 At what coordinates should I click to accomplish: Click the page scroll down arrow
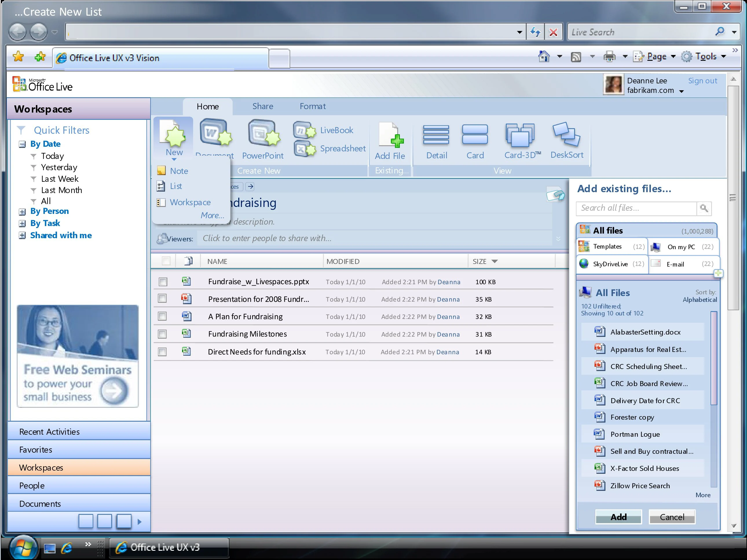tap(733, 525)
